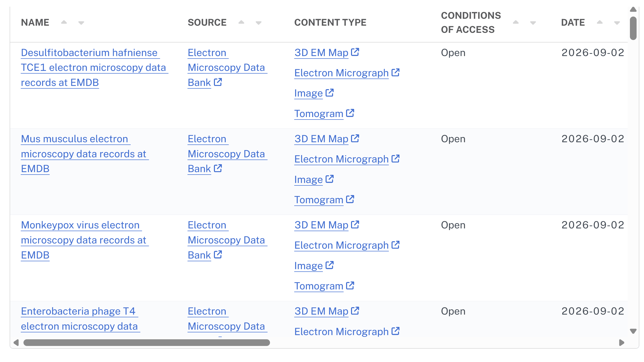Click Open access value in Desulfitobacterium row
The height and width of the screenshot is (362, 644).
[x=453, y=53]
